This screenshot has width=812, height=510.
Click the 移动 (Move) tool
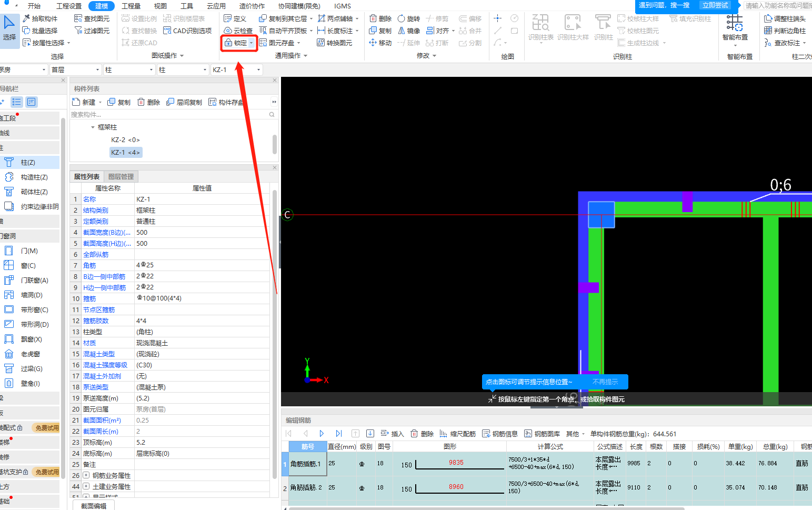pos(380,43)
